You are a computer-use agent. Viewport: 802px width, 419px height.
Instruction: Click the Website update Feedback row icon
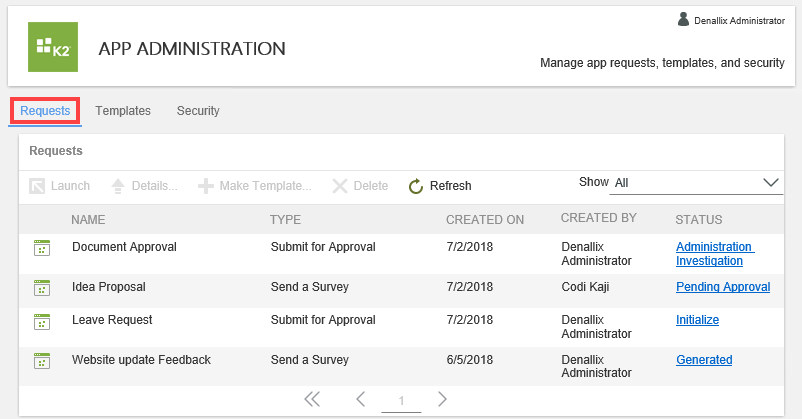(41, 360)
